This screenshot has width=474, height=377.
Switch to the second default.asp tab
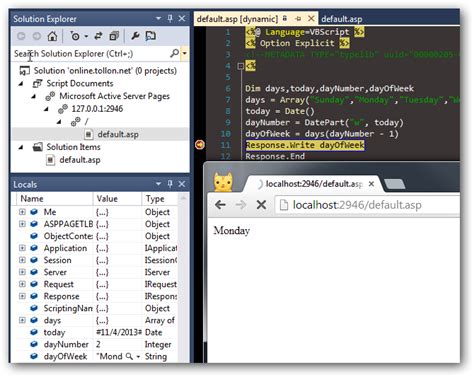342,19
